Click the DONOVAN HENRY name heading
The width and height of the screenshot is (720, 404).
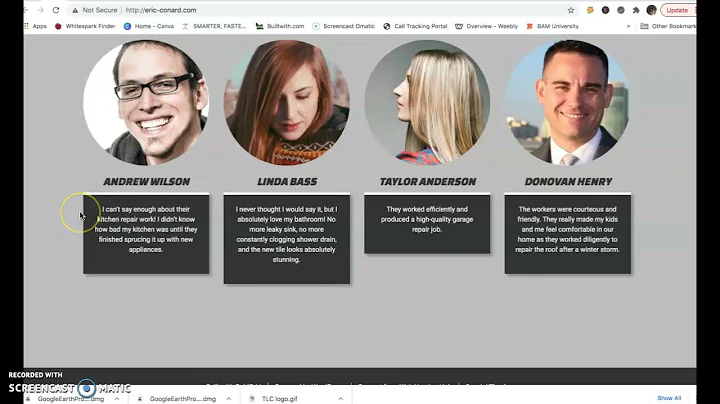(568, 181)
